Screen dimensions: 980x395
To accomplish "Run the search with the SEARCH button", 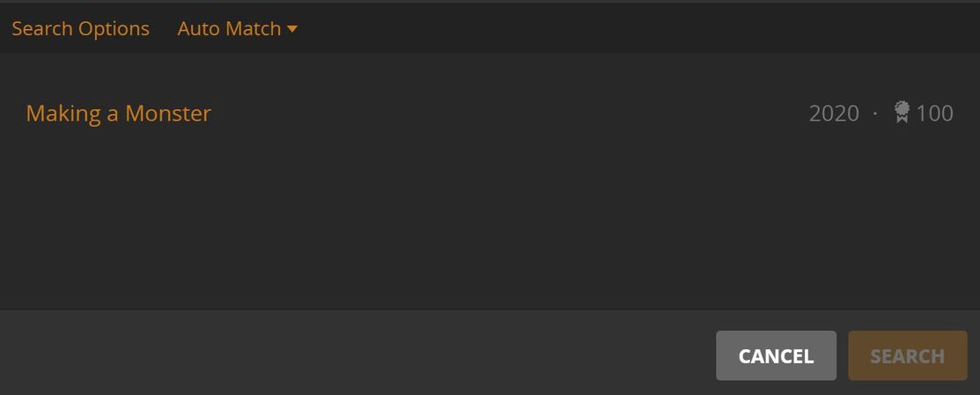I will click(x=908, y=355).
